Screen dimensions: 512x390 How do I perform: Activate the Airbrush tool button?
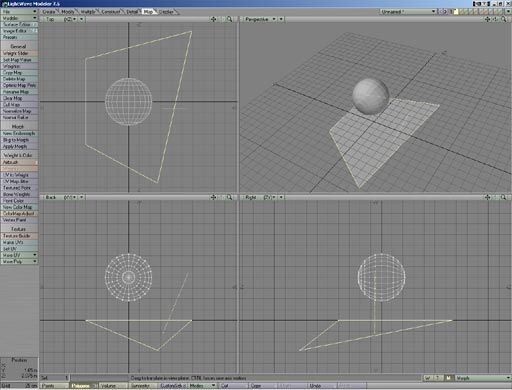pyautogui.click(x=19, y=162)
